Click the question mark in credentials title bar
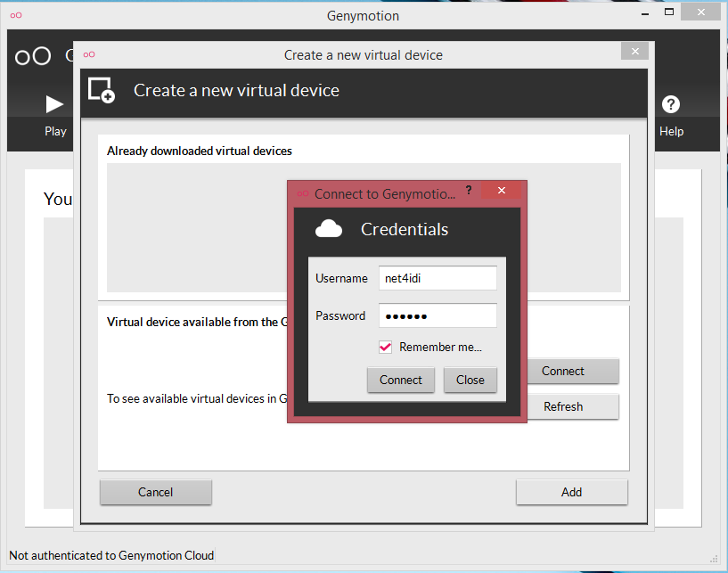Screen dimensions: 728x573 point(469,190)
